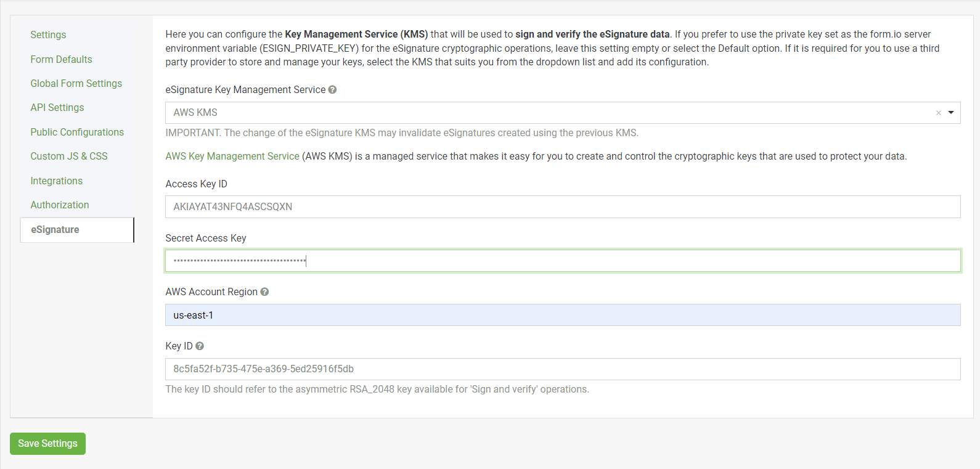The image size is (980, 469).
Task: Go to the Settings tab
Action: [48, 35]
